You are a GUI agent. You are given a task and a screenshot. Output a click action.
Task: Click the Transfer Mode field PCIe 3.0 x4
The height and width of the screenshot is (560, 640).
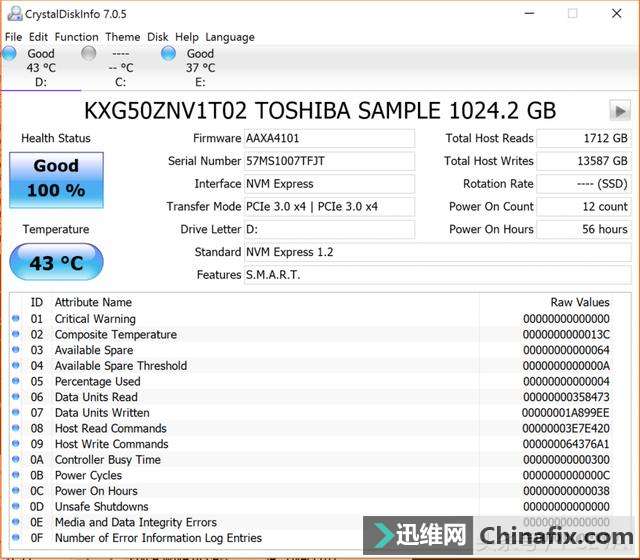tap(329, 207)
